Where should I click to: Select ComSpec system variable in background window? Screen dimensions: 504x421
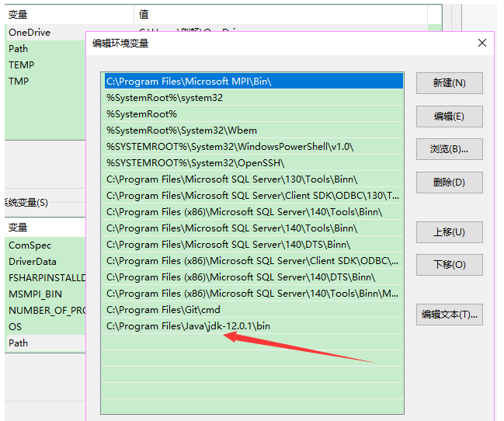46,245
